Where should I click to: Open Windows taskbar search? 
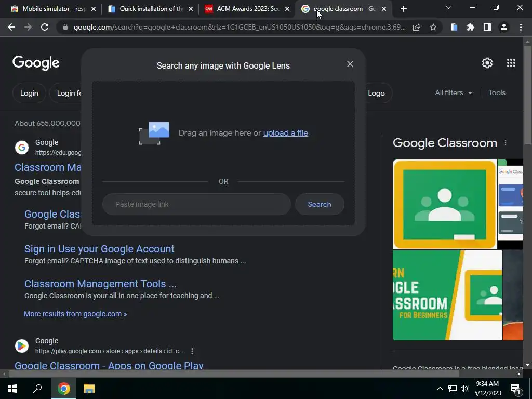37,389
